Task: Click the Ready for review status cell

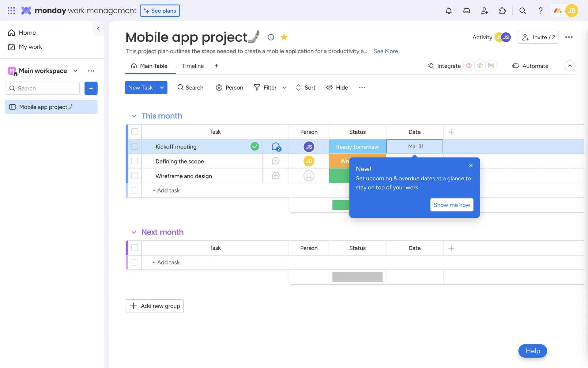Action: pos(357,147)
